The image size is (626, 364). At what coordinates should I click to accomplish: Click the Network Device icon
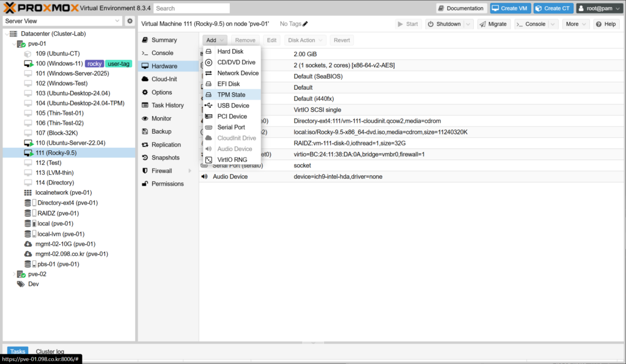pyautogui.click(x=208, y=73)
